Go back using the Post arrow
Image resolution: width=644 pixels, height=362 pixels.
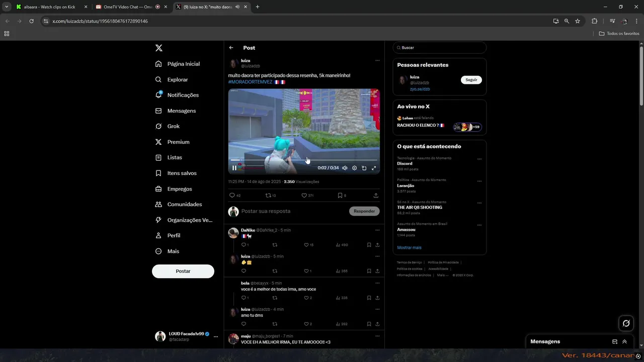click(231, 48)
